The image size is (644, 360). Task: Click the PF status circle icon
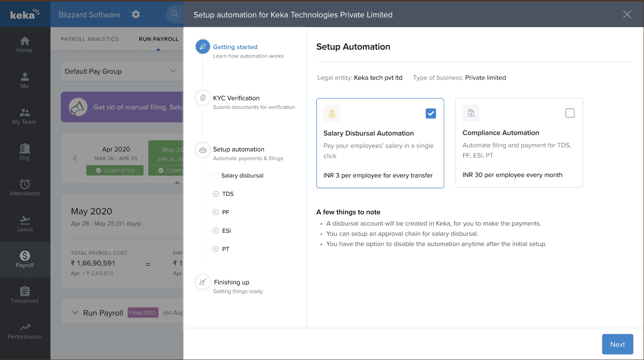(x=215, y=212)
